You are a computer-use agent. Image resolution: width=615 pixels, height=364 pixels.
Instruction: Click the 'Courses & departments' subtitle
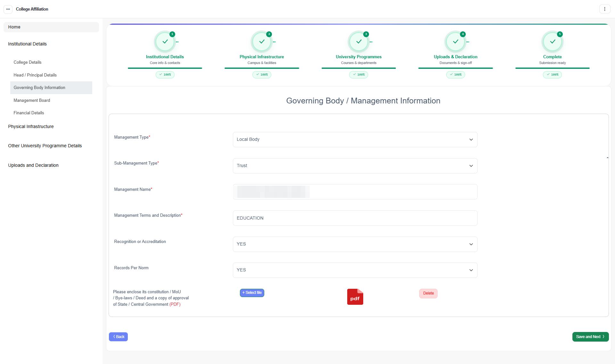click(x=359, y=63)
